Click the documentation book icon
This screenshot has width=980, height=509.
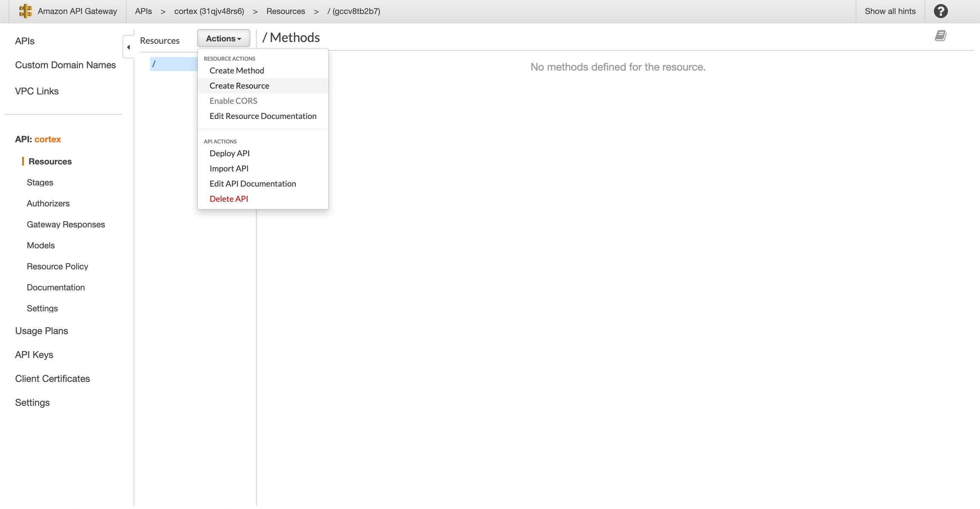(940, 36)
